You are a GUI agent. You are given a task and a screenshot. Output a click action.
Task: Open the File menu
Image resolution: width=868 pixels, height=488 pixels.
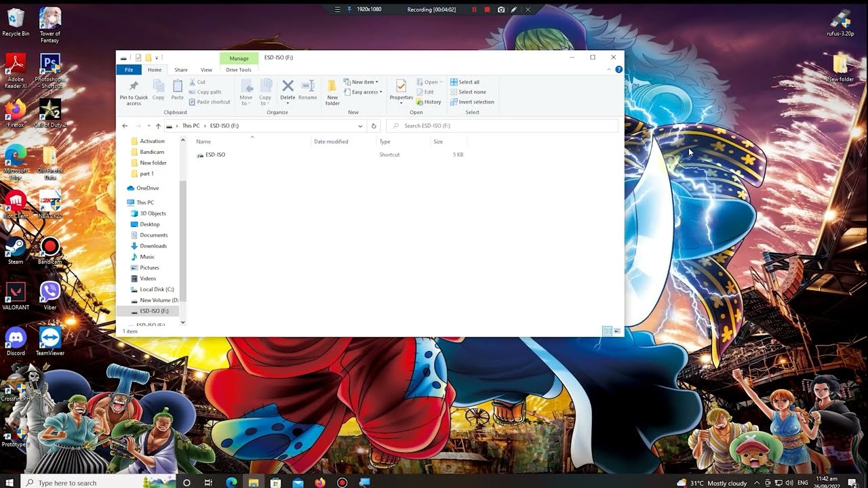tap(129, 70)
